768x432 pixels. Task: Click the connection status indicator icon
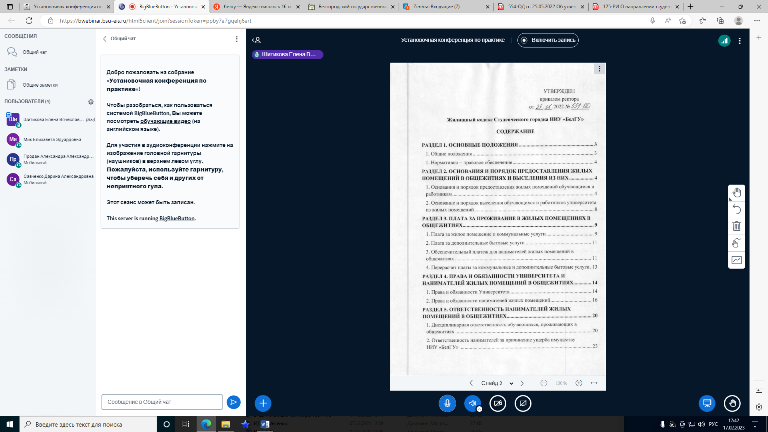coord(723,40)
